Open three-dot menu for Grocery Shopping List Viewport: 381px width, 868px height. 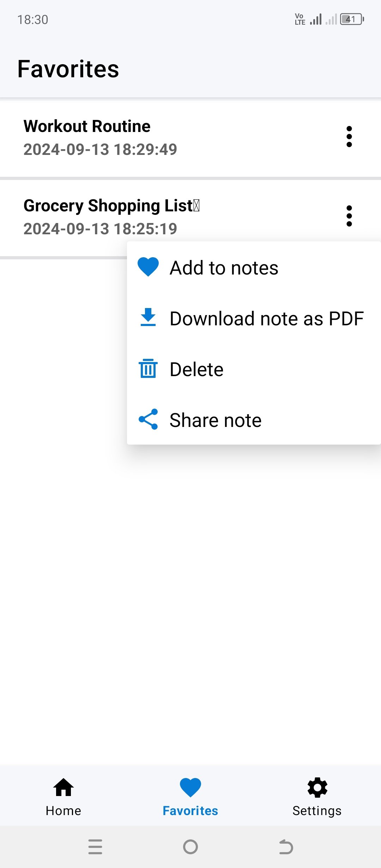tap(349, 216)
